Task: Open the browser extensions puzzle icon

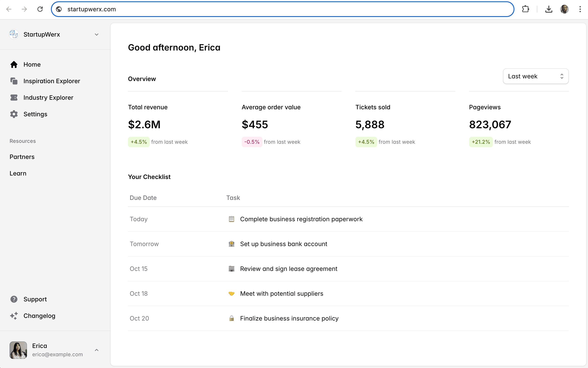Action: pos(525,9)
